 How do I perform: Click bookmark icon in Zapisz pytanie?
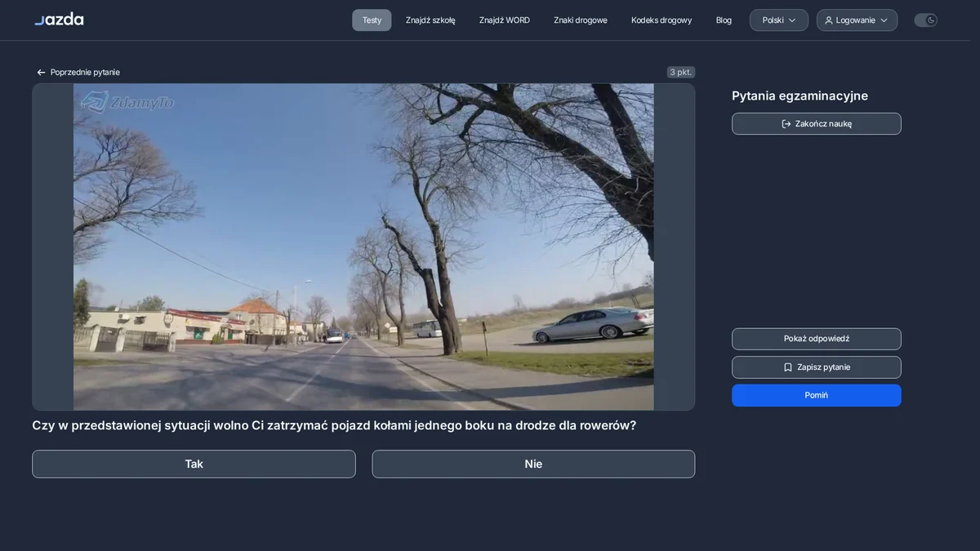point(788,367)
